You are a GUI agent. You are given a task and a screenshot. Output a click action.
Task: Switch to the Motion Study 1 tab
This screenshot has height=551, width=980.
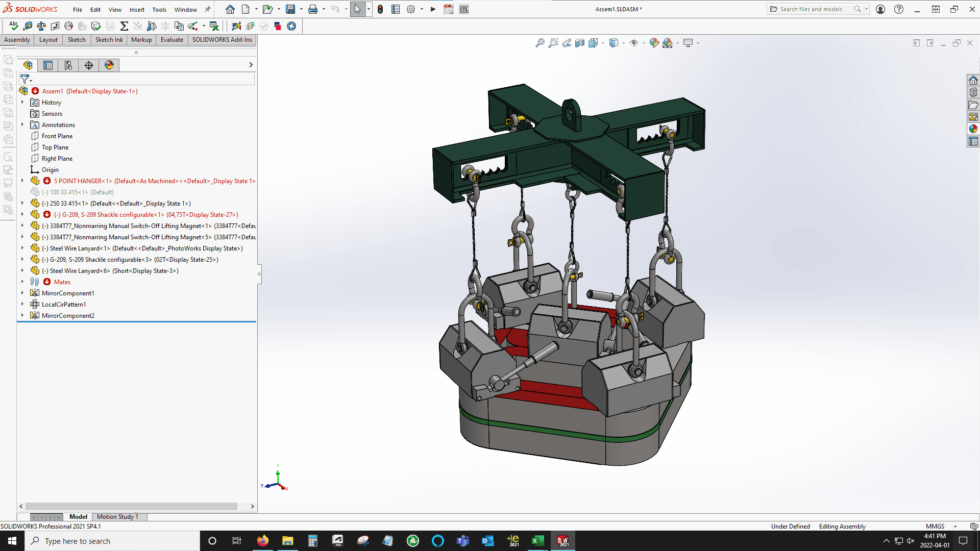pyautogui.click(x=118, y=517)
